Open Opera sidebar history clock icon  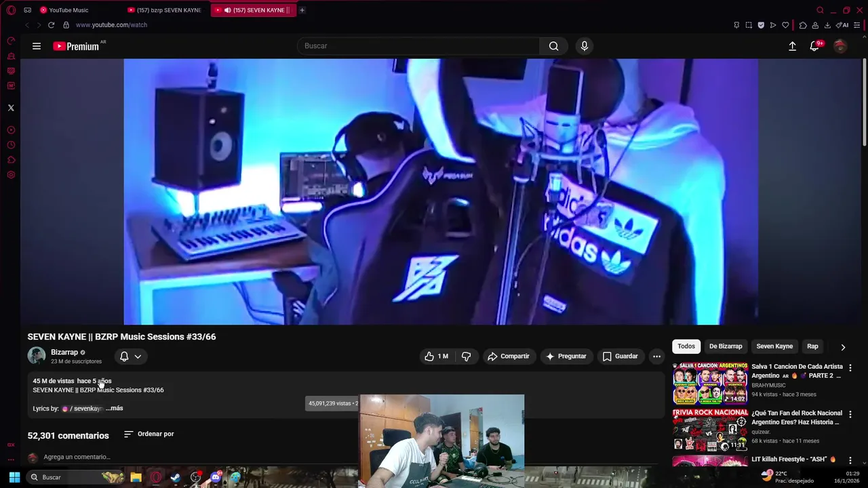click(11, 145)
